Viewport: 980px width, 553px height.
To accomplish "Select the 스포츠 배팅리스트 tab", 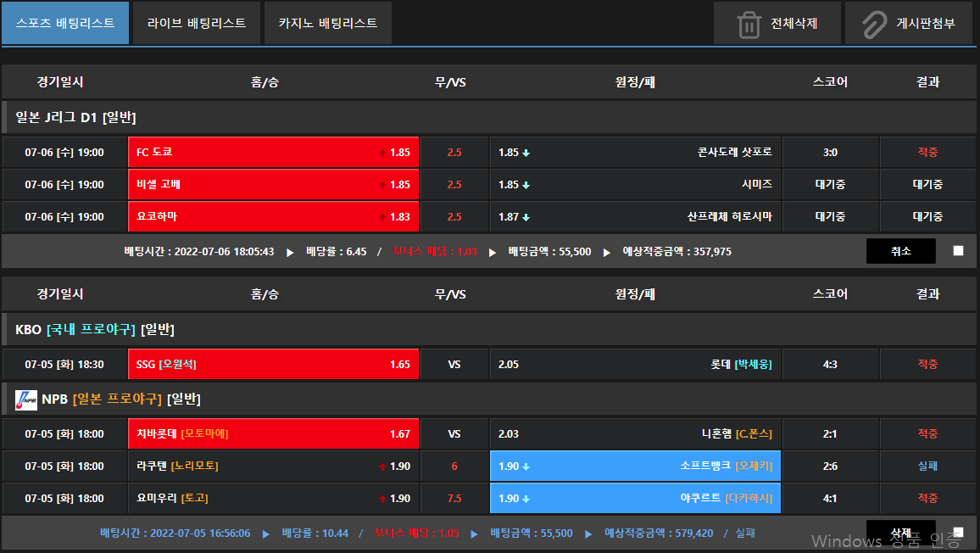I will 65,23.
